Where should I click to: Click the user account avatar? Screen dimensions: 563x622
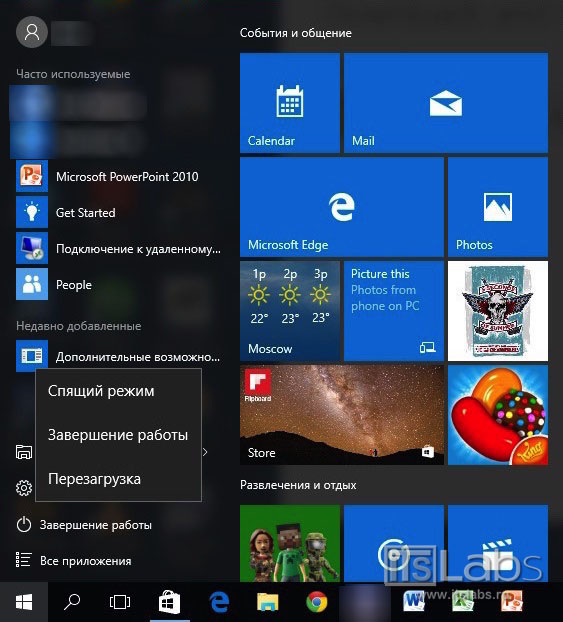point(32,32)
